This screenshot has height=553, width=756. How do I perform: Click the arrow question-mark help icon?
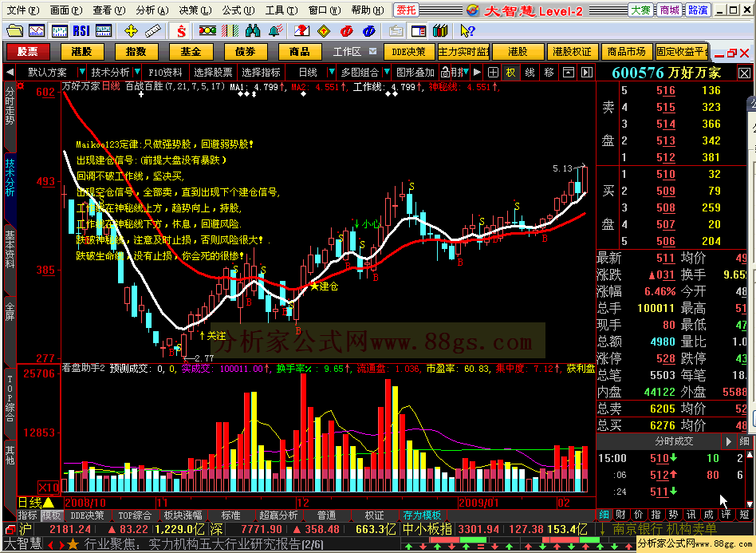pos(467,31)
